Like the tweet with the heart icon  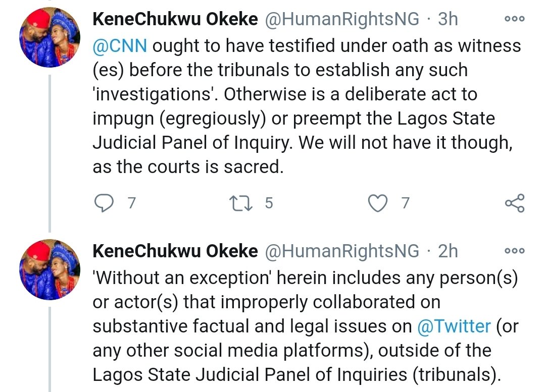[376, 203]
